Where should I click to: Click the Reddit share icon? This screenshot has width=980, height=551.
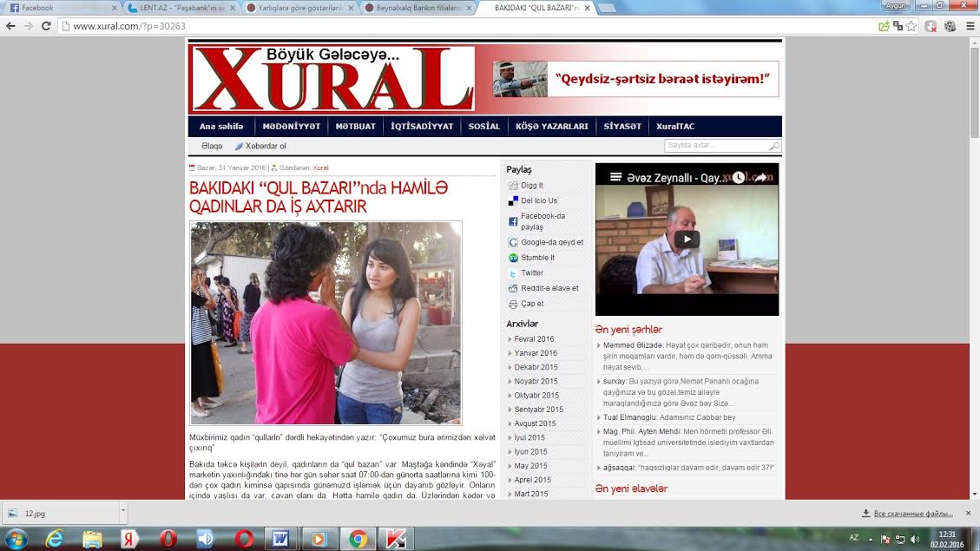pyautogui.click(x=513, y=288)
